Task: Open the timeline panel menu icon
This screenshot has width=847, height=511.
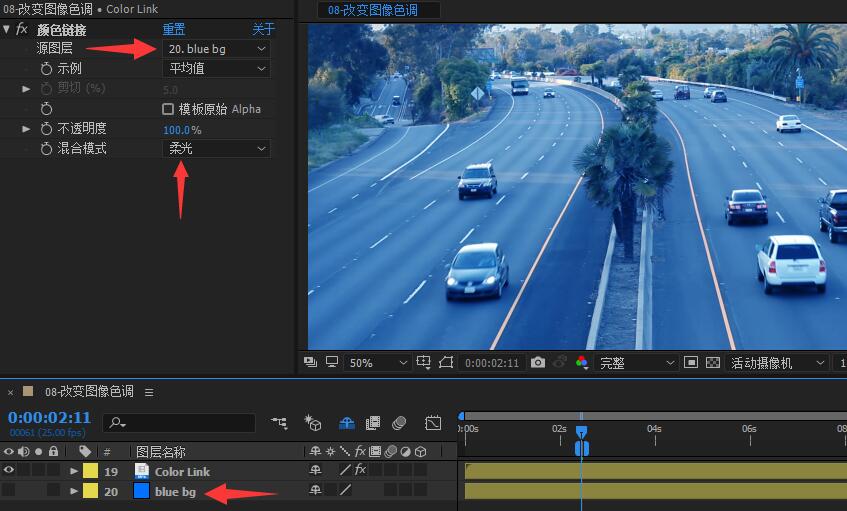Action: pos(149,392)
